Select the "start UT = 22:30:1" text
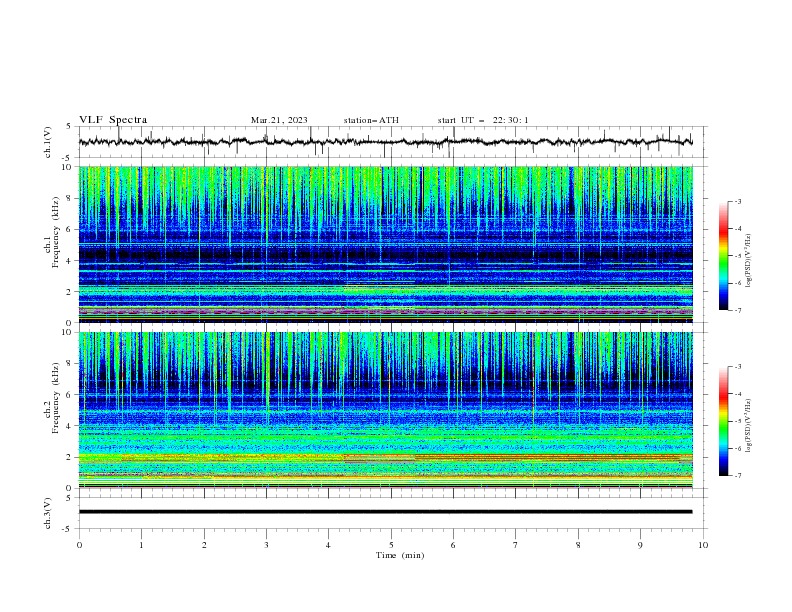Image resolution: width=792 pixels, height=612 pixels. [x=483, y=120]
